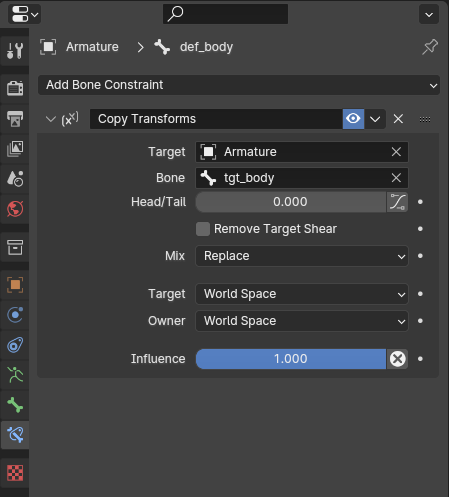Animate the Head/Tail property dot
Screen dimensions: 449x497
(x=420, y=202)
